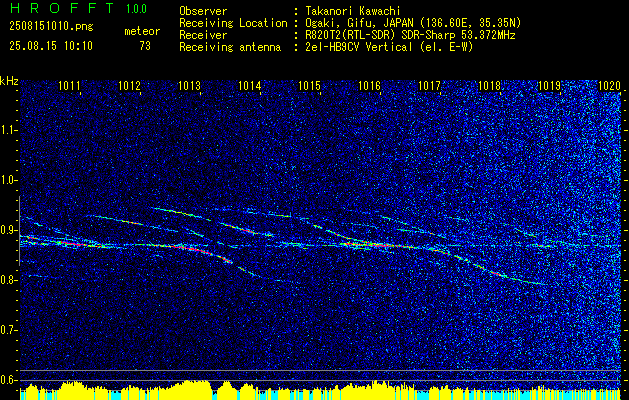The height and width of the screenshot is (400, 629).
Task: Click the 1011 time axis marker
Action: coord(69,85)
